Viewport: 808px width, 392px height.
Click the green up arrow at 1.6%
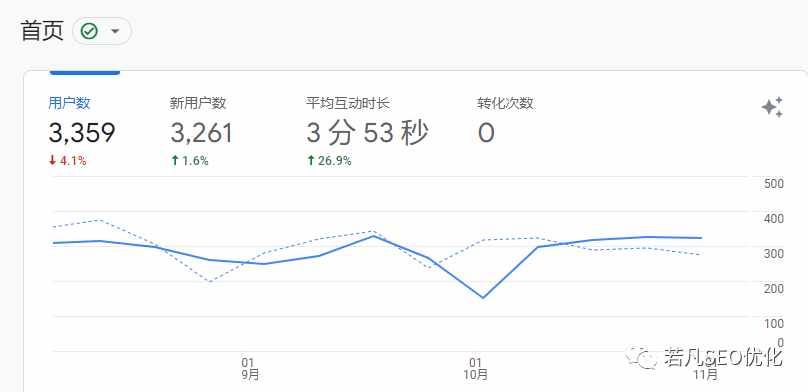coord(175,161)
